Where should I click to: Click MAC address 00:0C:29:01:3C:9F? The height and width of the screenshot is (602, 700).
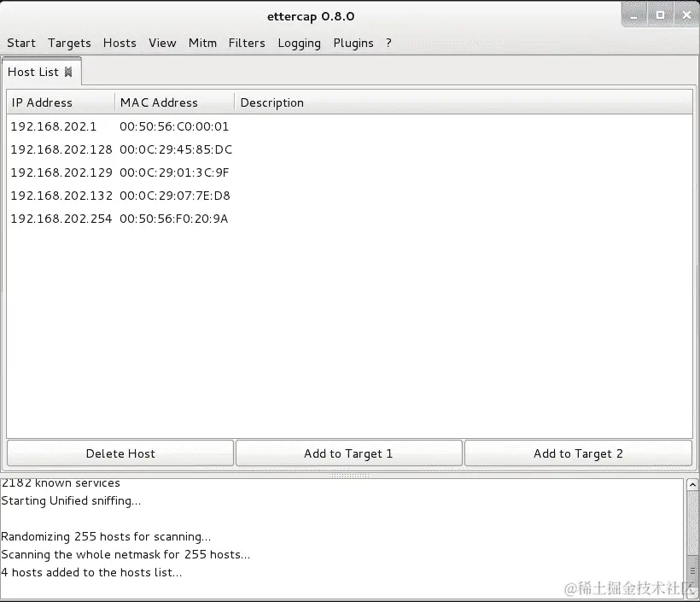pos(174,172)
